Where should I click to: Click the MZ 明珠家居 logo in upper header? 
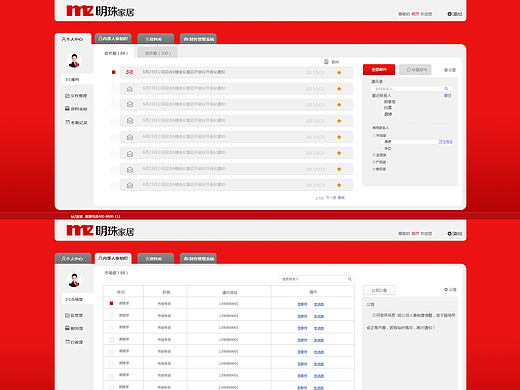(100, 11)
